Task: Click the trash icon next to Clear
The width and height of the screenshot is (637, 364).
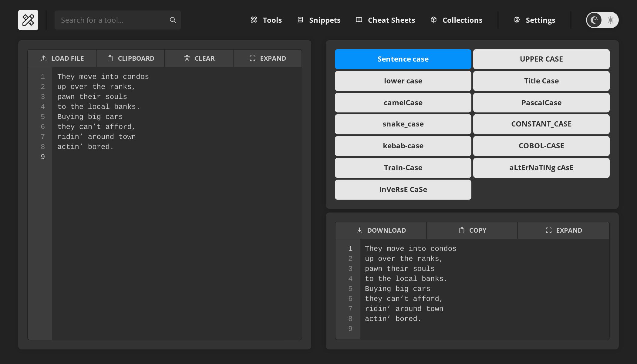Action: (187, 58)
